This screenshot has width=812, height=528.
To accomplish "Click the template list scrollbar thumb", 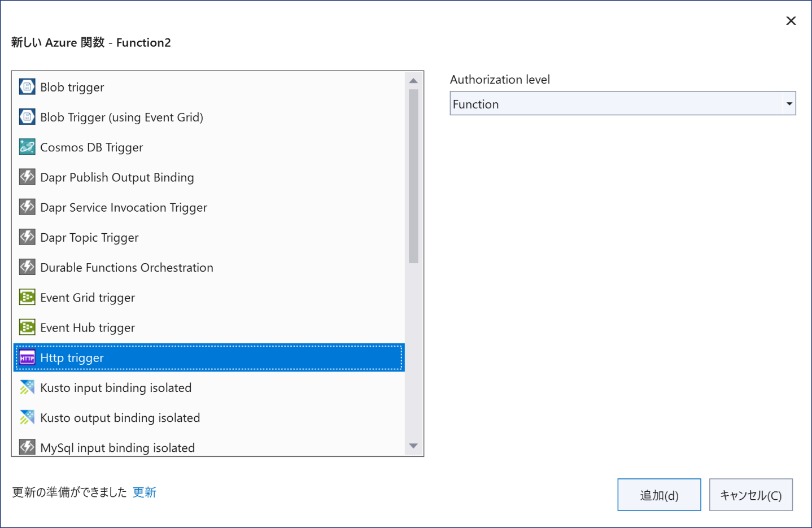I will 413,176.
